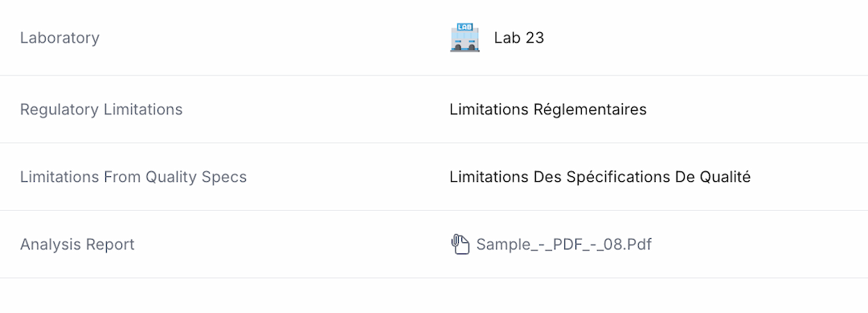The width and height of the screenshot is (868, 313).
Task: Click the Analysis Report field label
Action: [77, 245]
